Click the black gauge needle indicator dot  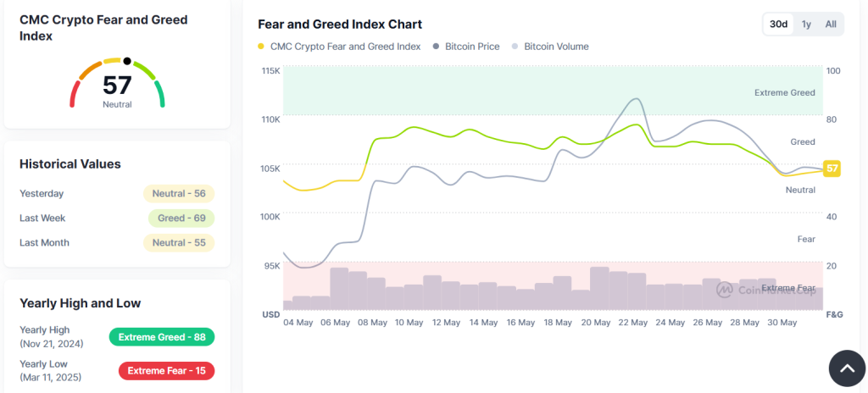click(x=127, y=61)
